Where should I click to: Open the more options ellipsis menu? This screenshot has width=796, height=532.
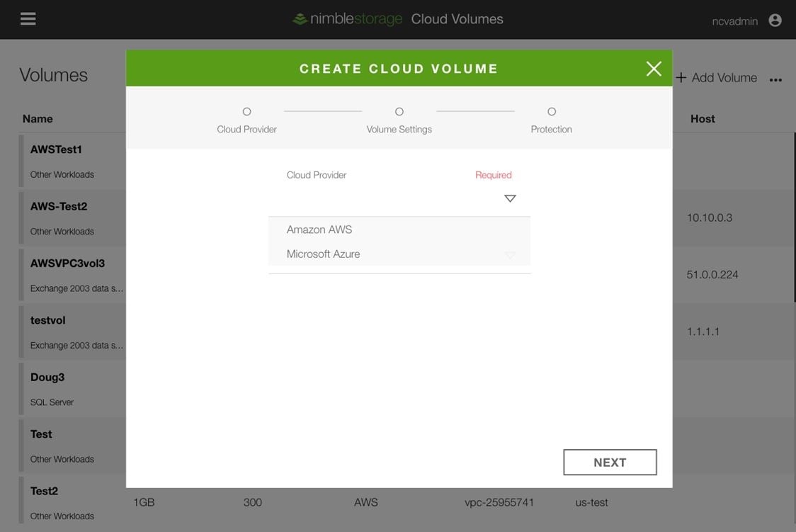[x=775, y=80]
